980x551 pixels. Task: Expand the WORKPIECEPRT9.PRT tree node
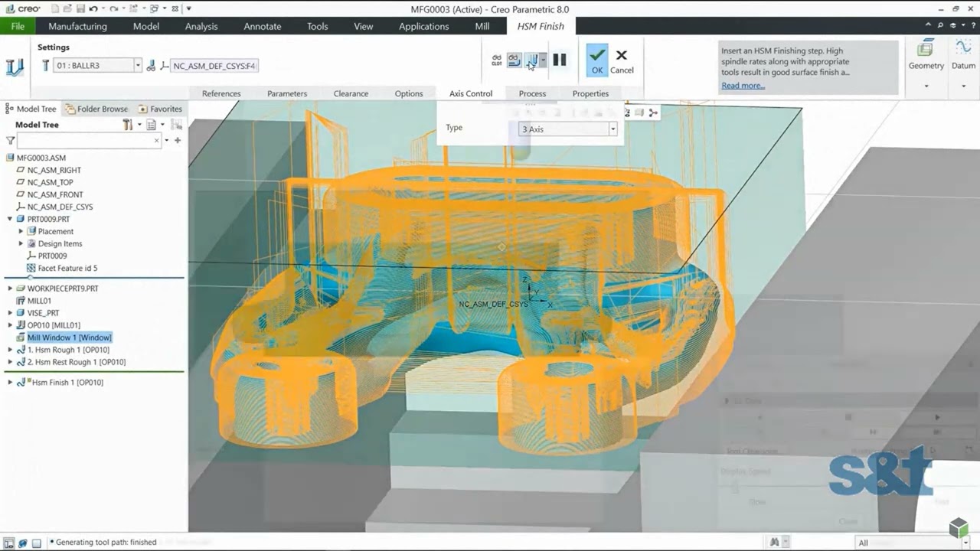(x=10, y=289)
